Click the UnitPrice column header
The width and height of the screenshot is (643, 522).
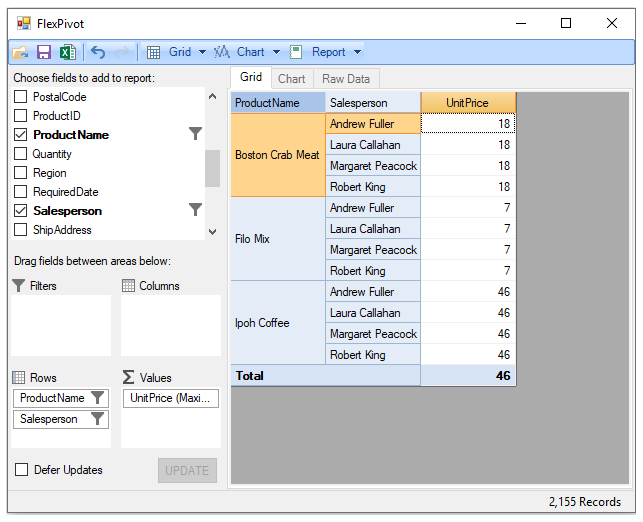[x=468, y=103]
